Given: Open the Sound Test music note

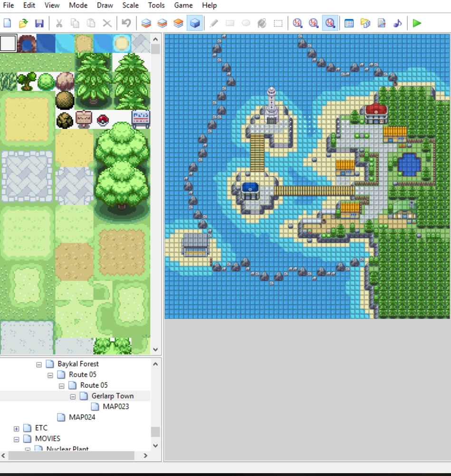Looking at the screenshot, I should coord(398,23).
